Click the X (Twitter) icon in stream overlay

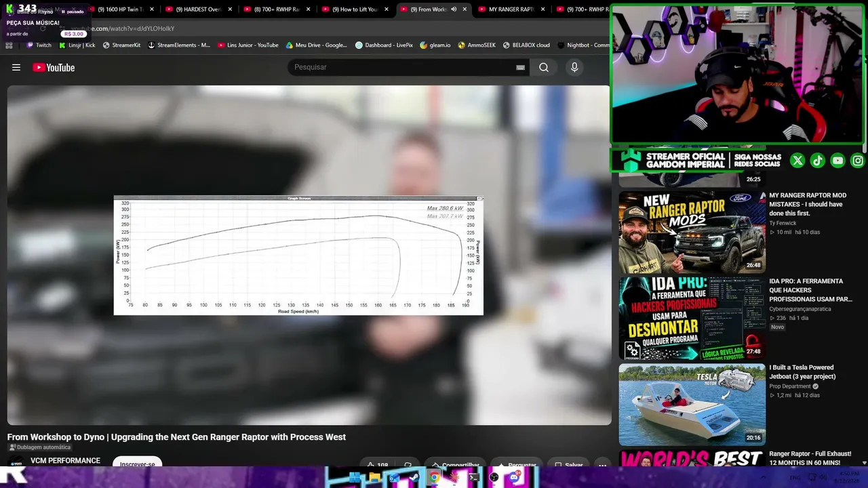tap(797, 161)
